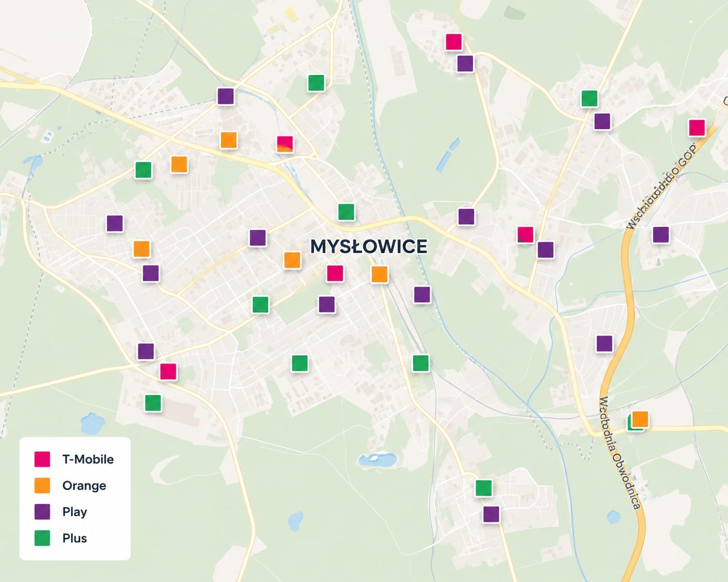The image size is (728, 582).
Task: Click the northernmost Orange marker
Action: tap(229, 140)
